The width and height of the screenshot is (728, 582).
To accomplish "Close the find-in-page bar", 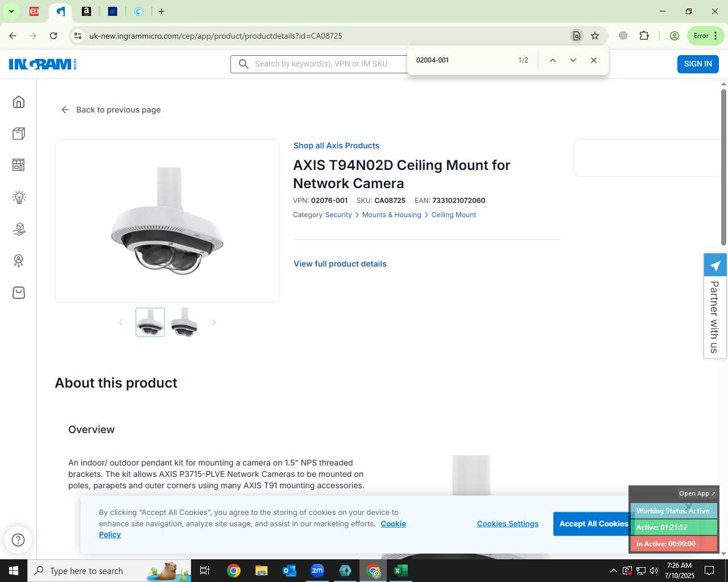I will (x=594, y=60).
